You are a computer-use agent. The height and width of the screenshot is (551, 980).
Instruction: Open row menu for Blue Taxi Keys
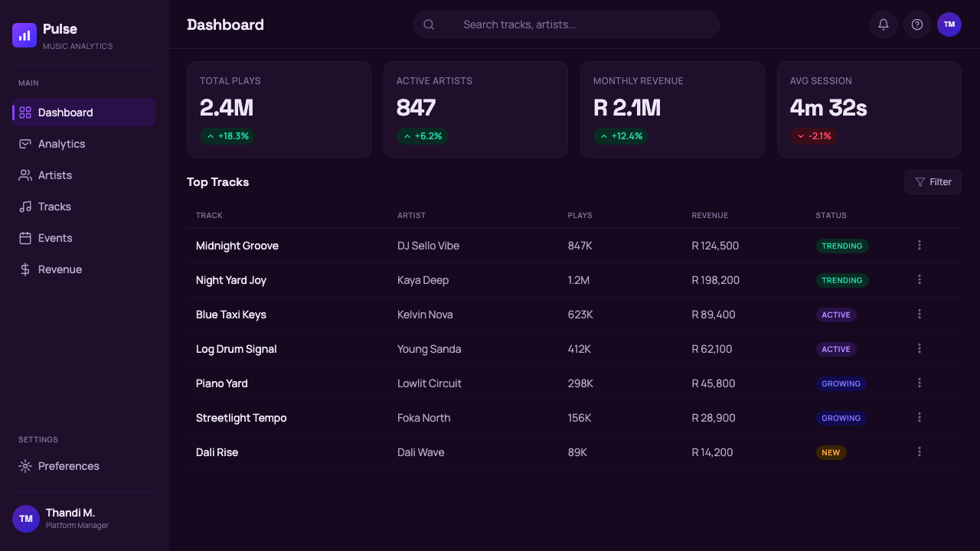pos(920,315)
